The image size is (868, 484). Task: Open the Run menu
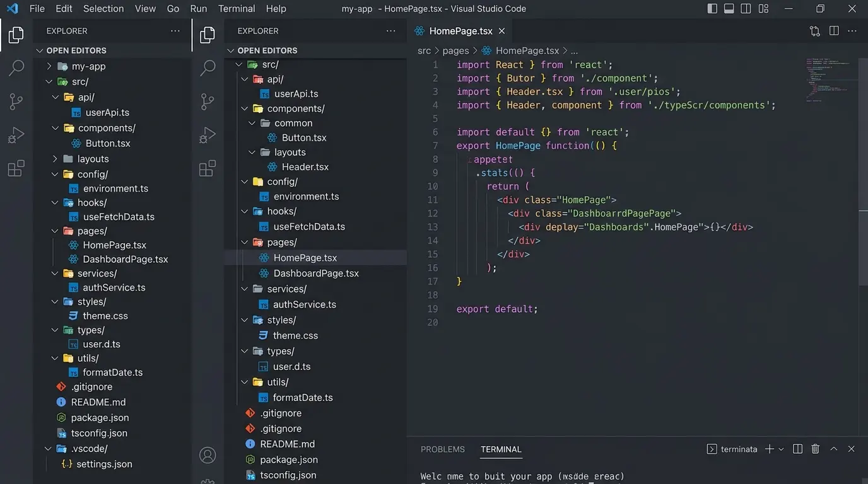click(199, 9)
